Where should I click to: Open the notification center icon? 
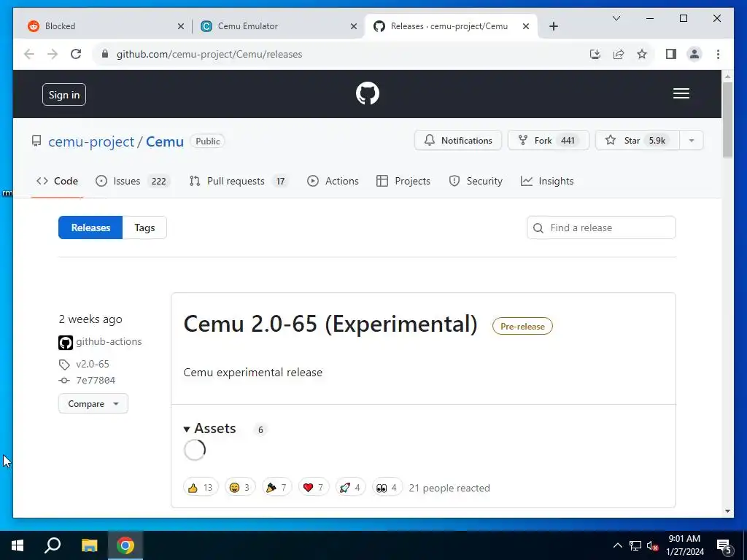[x=724, y=545]
